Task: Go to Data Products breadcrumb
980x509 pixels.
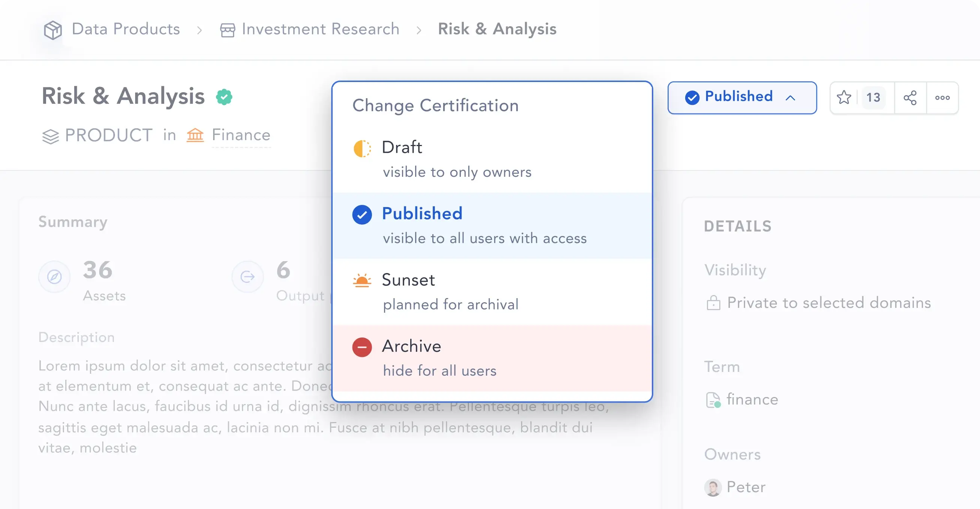Action: [126, 29]
